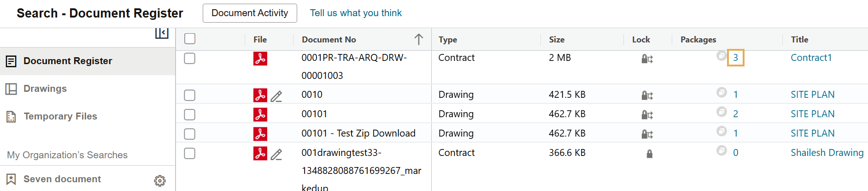
Task: Click the packages icon in SITE PLAN 00101 row
Action: (721, 112)
